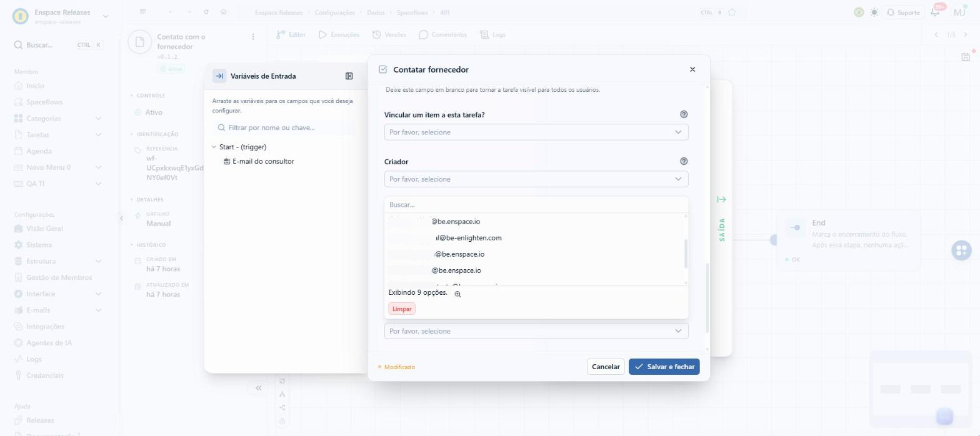The height and width of the screenshot is (436, 980).
Task: Expand the Categorias sidebar chevron
Action: point(98,118)
